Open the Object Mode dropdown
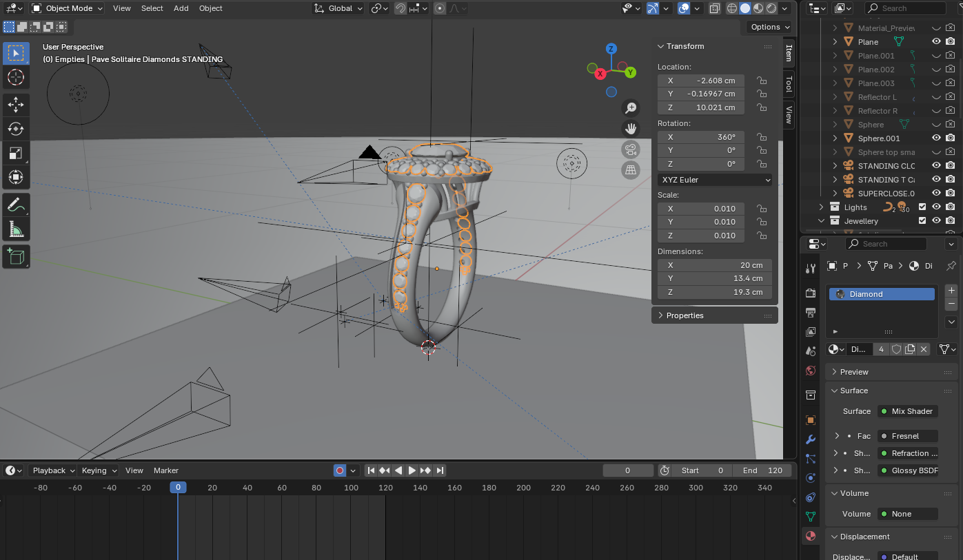 tap(68, 8)
